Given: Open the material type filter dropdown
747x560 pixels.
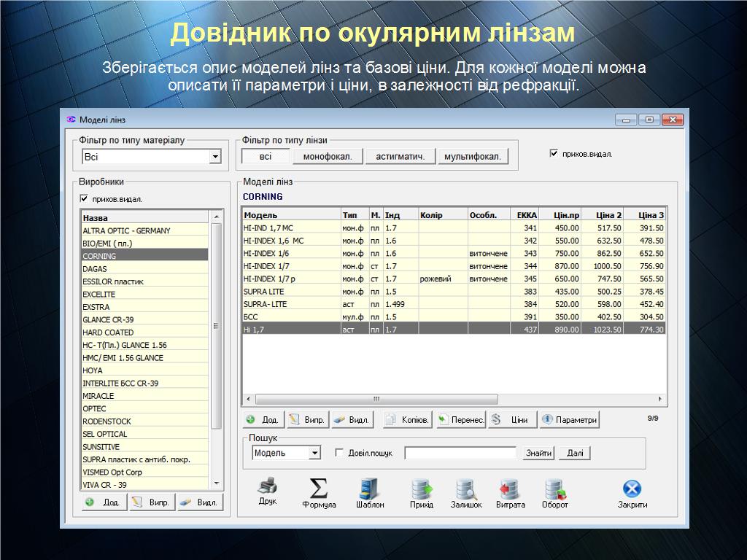Looking at the screenshot, I should (215, 157).
